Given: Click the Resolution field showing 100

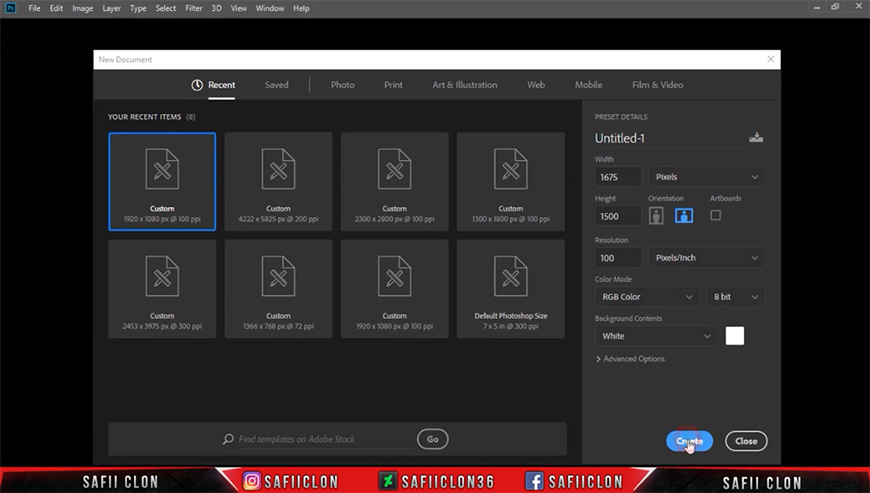Looking at the screenshot, I should point(618,258).
